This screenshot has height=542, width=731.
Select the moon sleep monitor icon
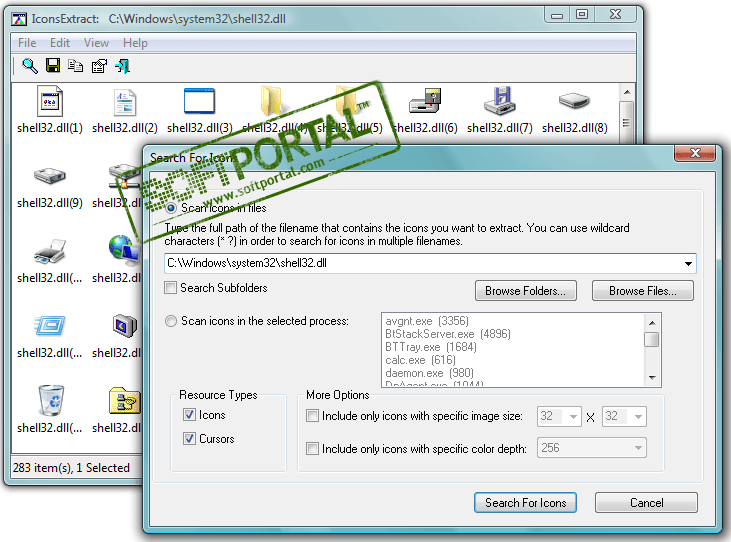(124, 325)
